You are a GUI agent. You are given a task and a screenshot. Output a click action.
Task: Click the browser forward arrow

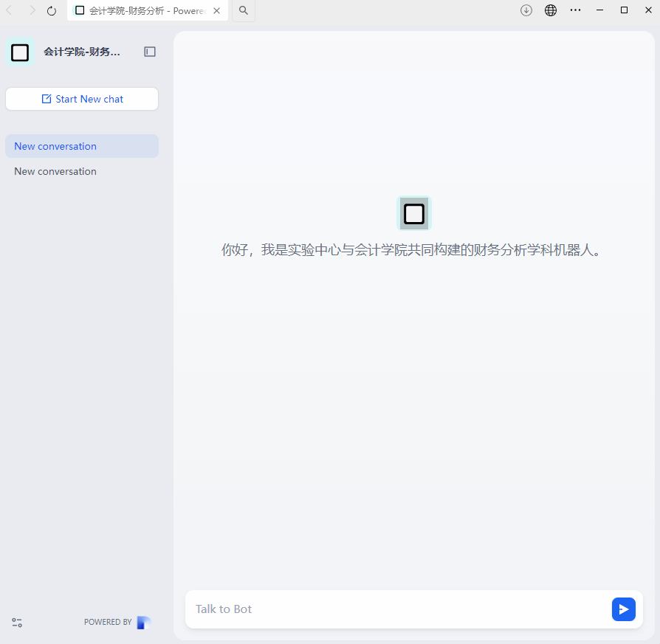[x=32, y=10]
